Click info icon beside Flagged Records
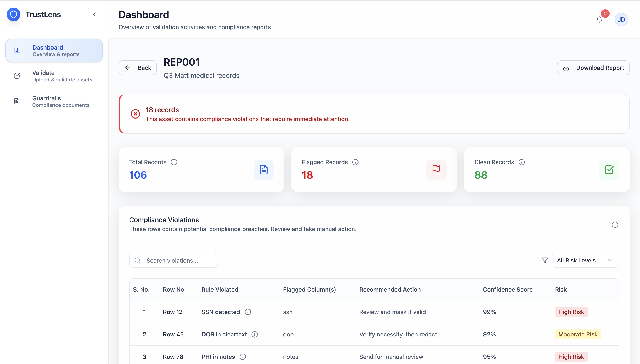This screenshot has width=640, height=364. [x=355, y=162]
